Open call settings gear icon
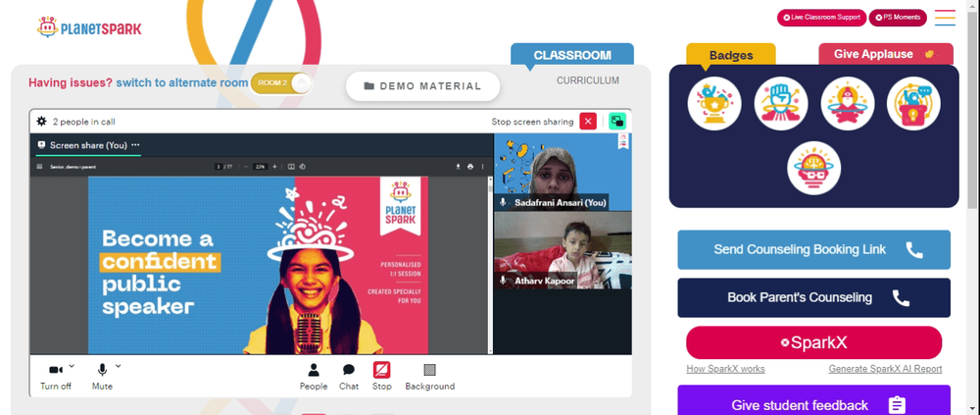Screen dimensions: 980x415 click(42, 122)
